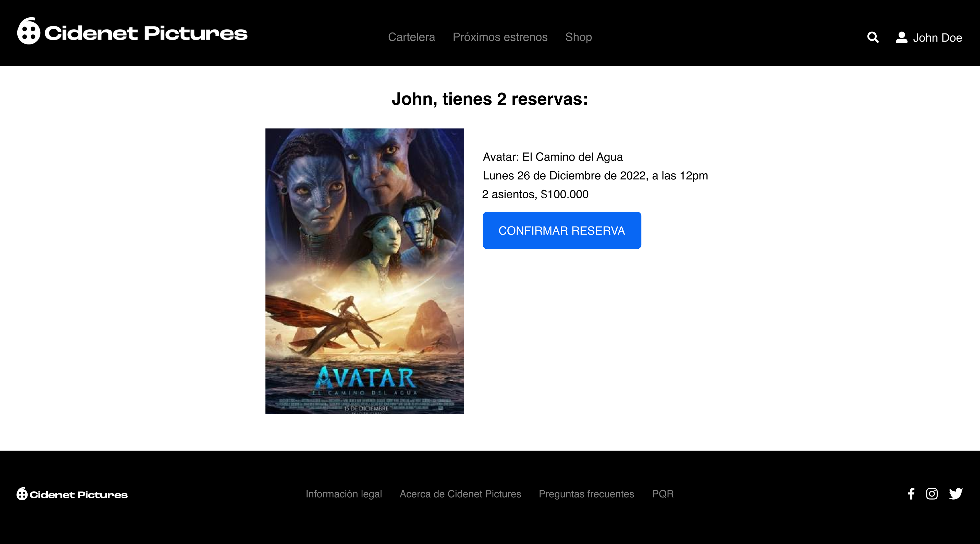Click heading 'John, tienes 2 reservas:'
980x544 pixels.
click(x=490, y=99)
